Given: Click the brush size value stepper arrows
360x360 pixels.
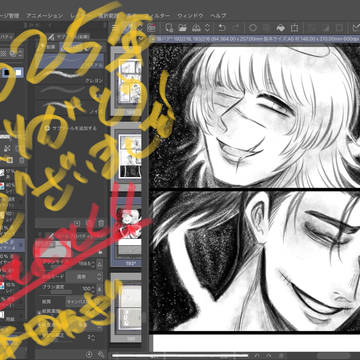Looking at the screenshot, I should [x=92, y=264].
